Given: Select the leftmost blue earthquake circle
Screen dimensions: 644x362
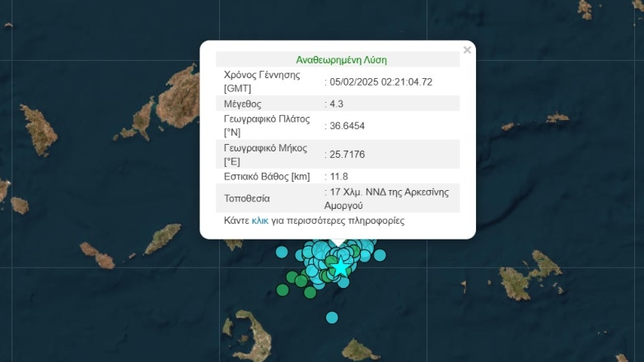Looking at the screenshot, I should (282, 252).
